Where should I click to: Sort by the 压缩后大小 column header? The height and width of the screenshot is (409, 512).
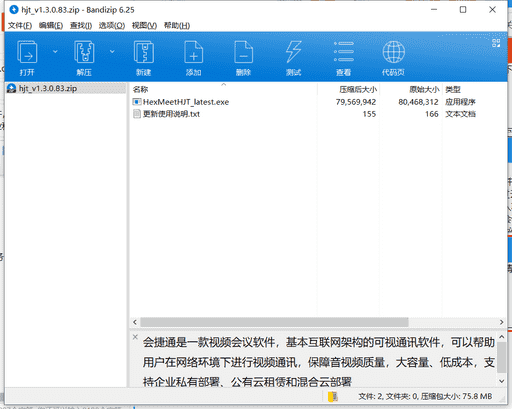[348, 89]
